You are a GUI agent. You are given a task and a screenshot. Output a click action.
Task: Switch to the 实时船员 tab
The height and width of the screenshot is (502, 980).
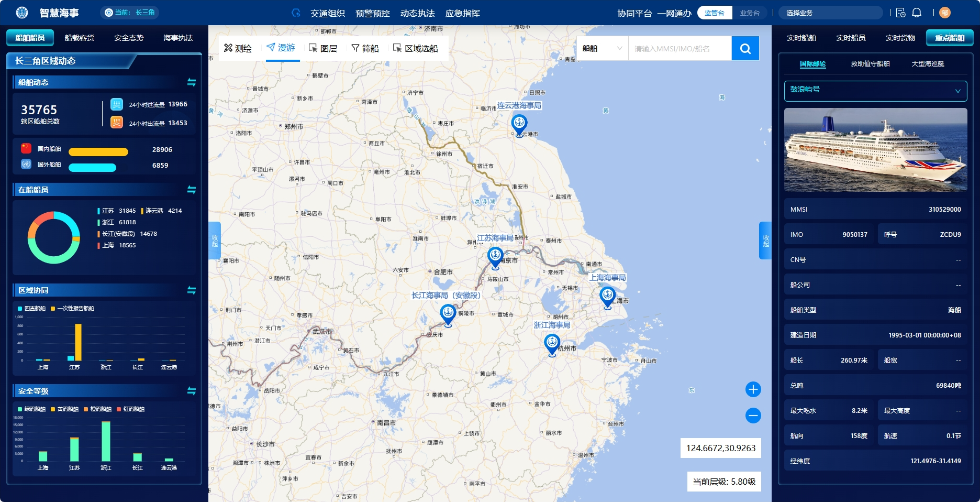(x=851, y=38)
